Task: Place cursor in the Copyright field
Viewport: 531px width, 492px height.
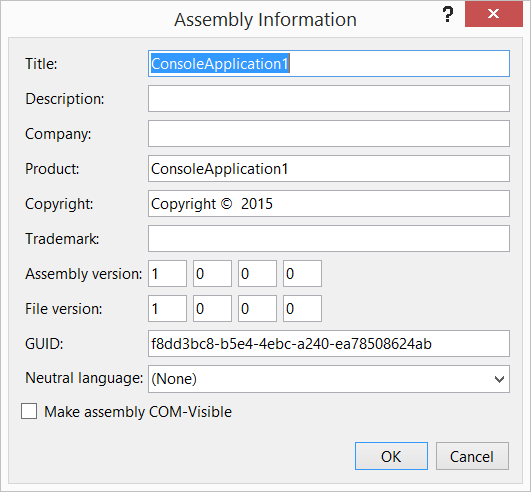Action: pyautogui.click(x=328, y=204)
